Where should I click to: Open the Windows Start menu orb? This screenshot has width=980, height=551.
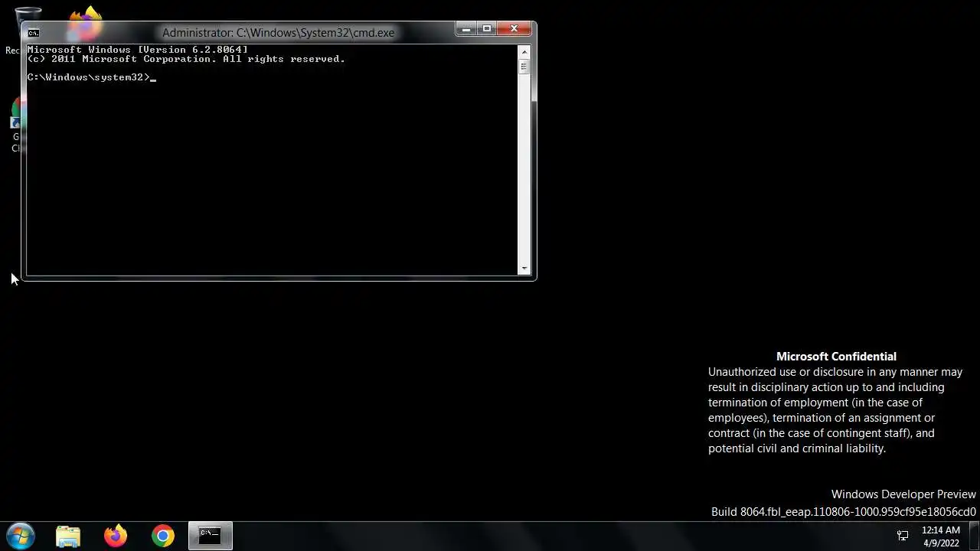coord(21,536)
